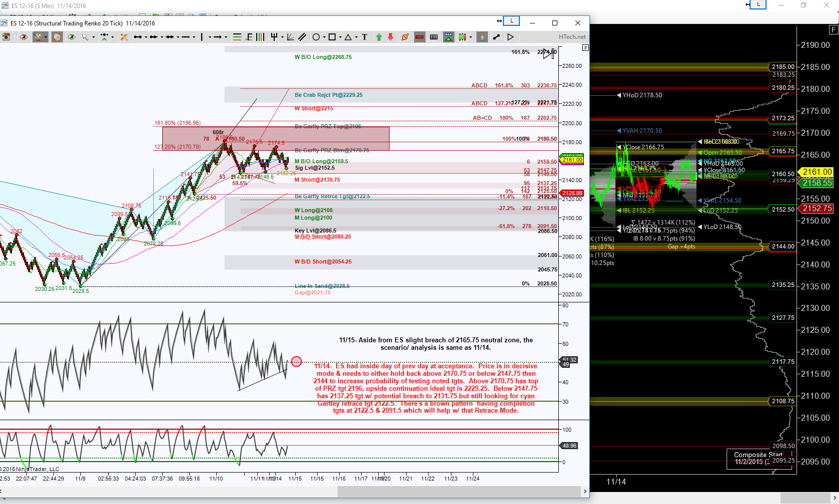Click the L link button in Renko chart title bar
Screen dimensions: 839x504
[511, 21]
